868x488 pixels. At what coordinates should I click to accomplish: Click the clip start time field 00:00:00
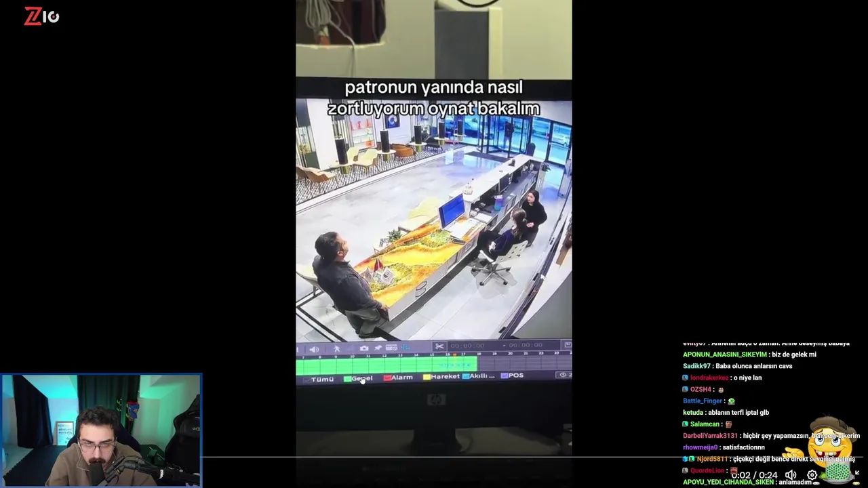(x=467, y=346)
